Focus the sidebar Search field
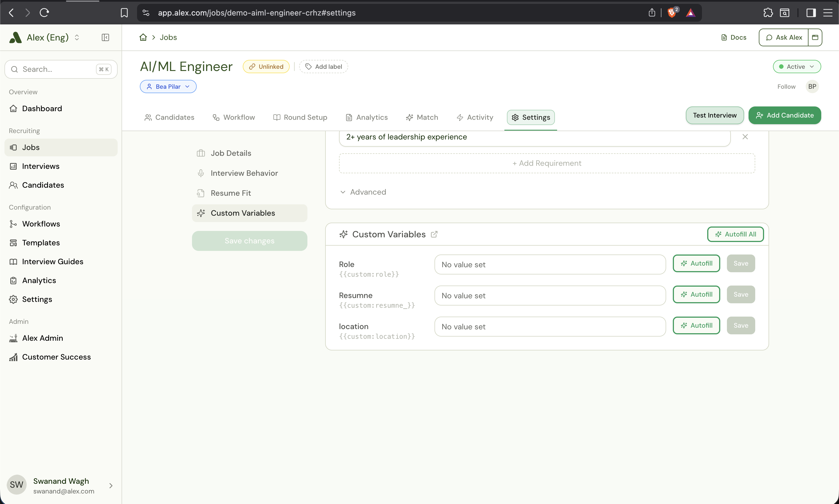The width and height of the screenshot is (839, 504). pyautogui.click(x=61, y=69)
